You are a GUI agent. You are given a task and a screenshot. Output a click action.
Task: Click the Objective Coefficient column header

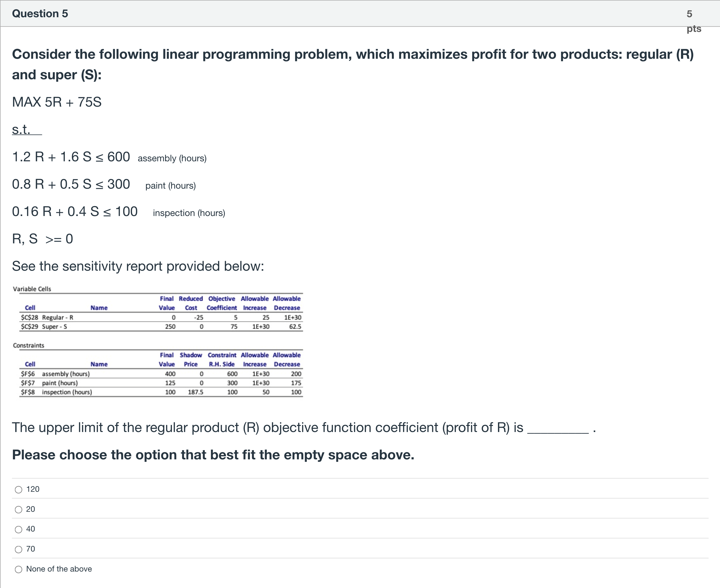click(x=222, y=303)
